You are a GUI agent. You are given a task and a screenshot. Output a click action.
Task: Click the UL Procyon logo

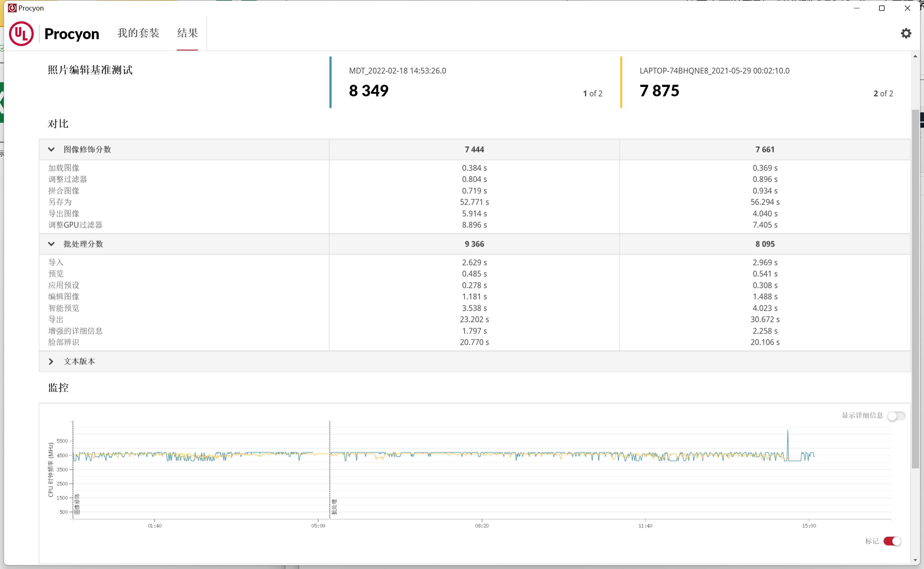[x=21, y=34]
